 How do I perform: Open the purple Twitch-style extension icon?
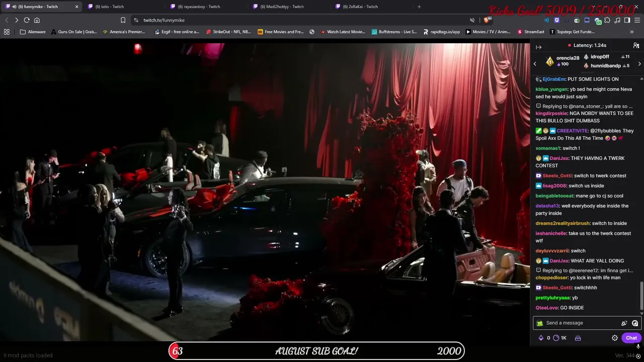tap(556, 20)
